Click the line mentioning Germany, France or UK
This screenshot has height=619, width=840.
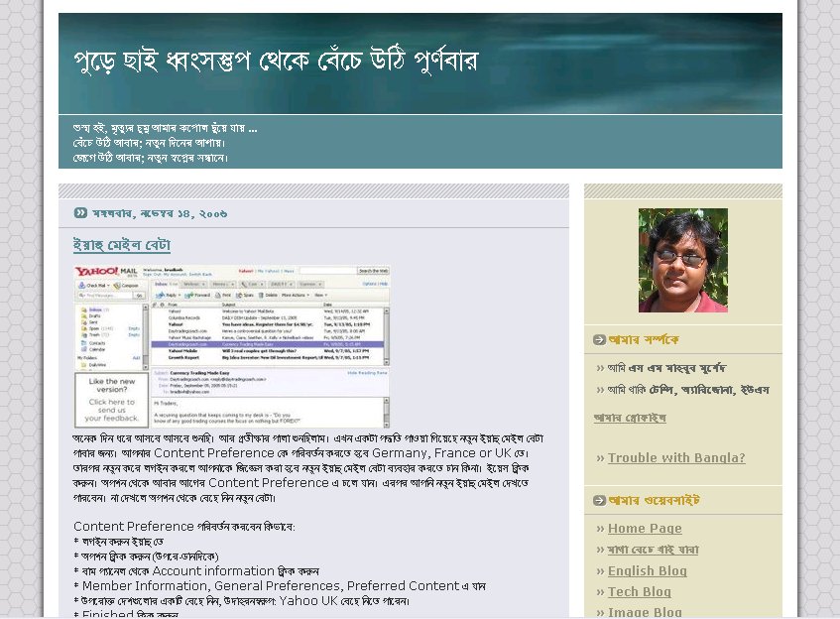[300, 453]
